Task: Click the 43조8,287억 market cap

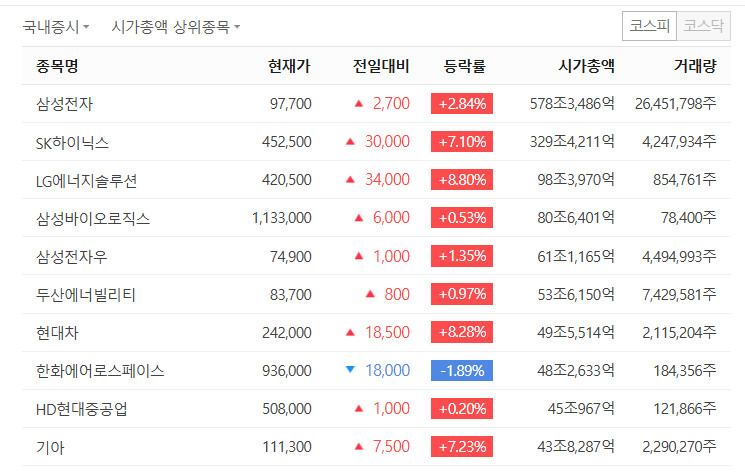Action: (576, 446)
